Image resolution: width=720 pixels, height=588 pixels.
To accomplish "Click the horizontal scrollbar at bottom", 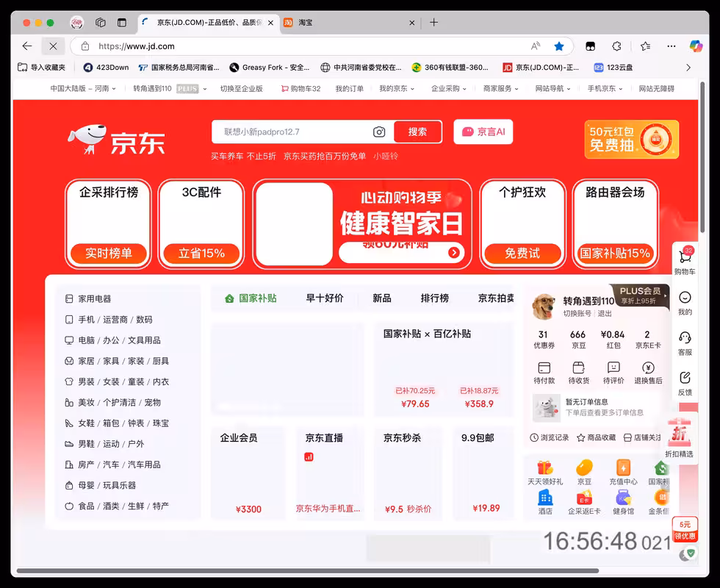I will 308,571.
